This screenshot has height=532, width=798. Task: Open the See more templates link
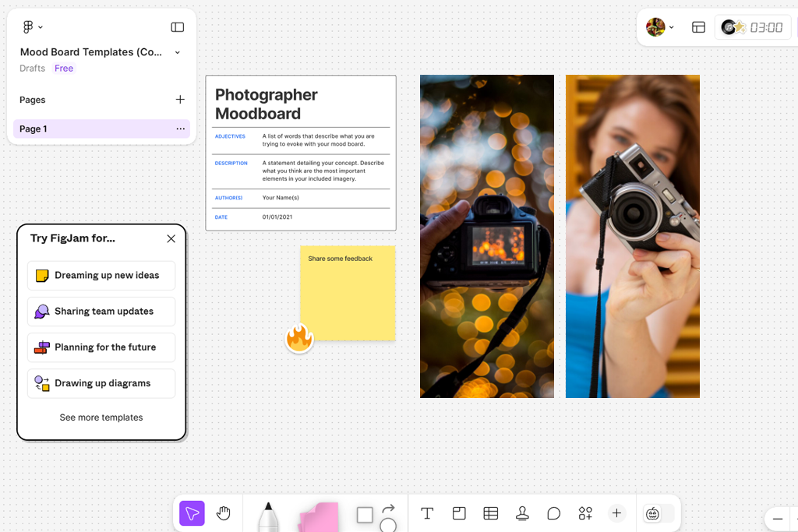(101, 417)
